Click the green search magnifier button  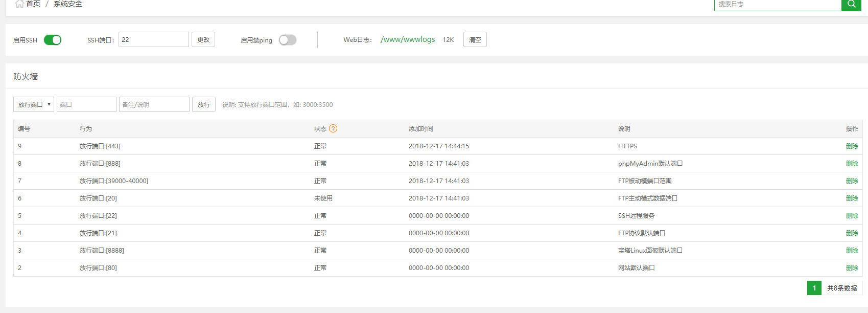click(851, 4)
